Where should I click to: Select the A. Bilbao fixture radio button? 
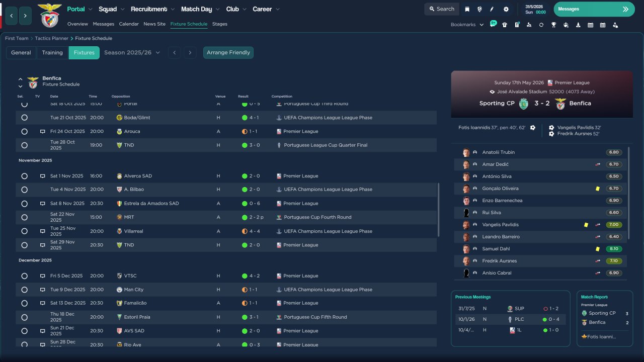click(24, 190)
